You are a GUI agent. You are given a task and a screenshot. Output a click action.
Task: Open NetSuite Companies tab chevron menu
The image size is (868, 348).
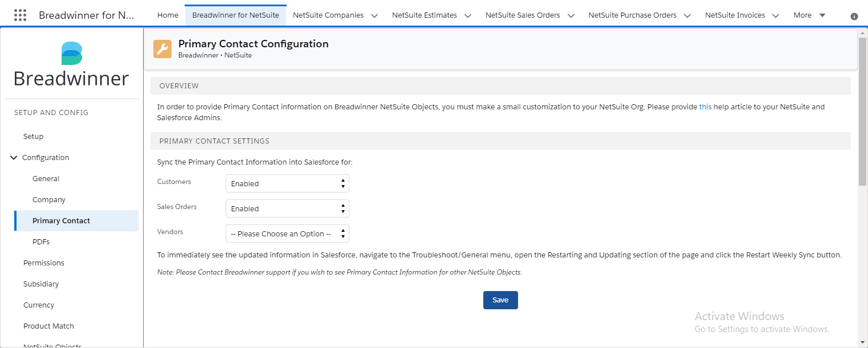[x=374, y=15]
